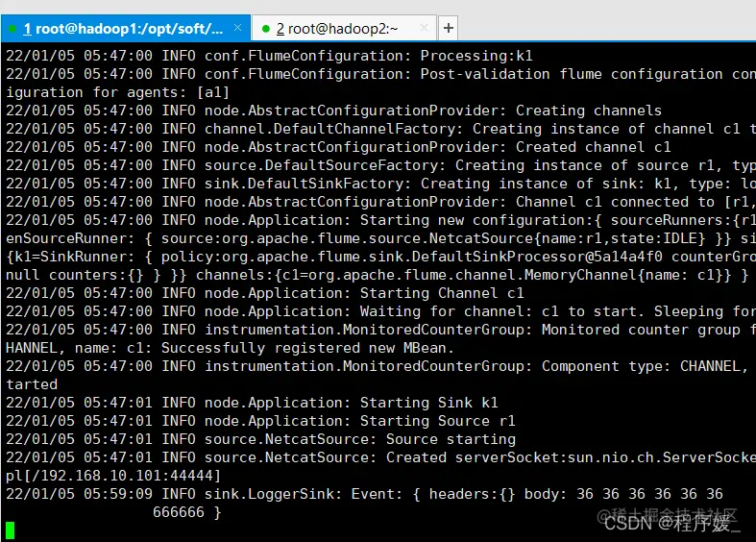Screen dimensions: 756x542
Task: Click the green connection indicator on hadoop2 tab
Action: pyautogui.click(x=265, y=29)
